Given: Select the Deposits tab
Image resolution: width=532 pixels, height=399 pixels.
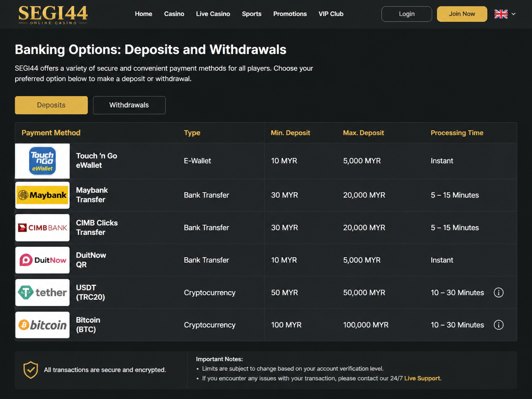Looking at the screenshot, I should click(x=51, y=105).
